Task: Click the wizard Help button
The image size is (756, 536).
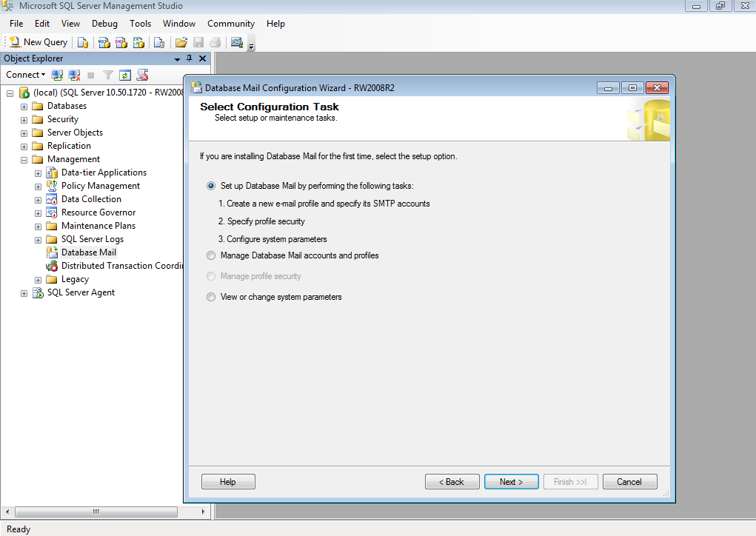Action: pyautogui.click(x=228, y=481)
